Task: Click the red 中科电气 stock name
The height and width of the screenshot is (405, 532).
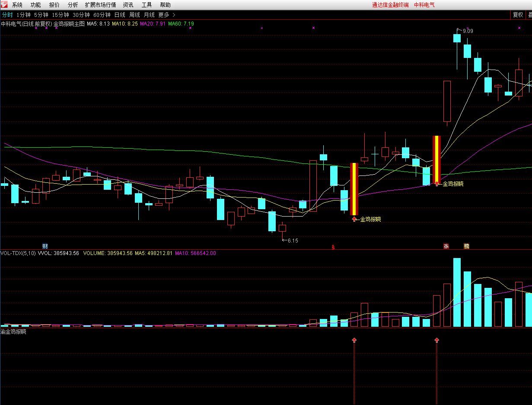Action: point(424,5)
